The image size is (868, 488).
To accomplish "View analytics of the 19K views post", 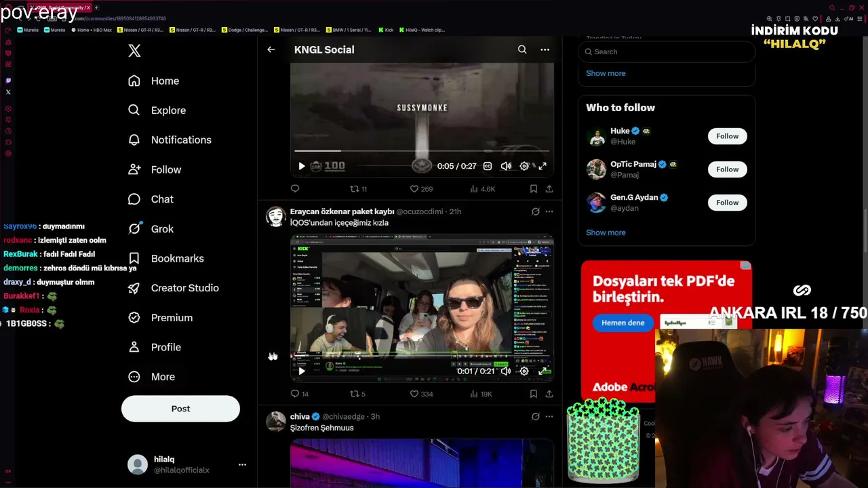I will [481, 394].
